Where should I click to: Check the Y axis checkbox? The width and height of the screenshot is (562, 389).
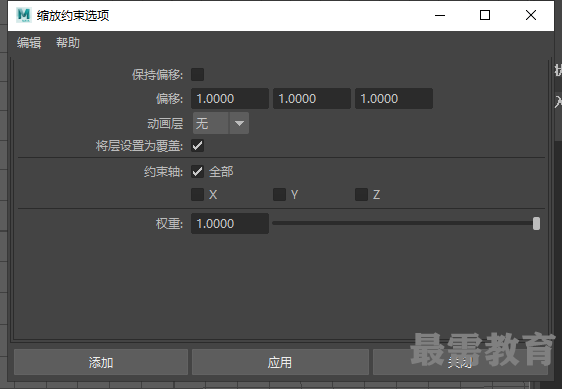280,195
